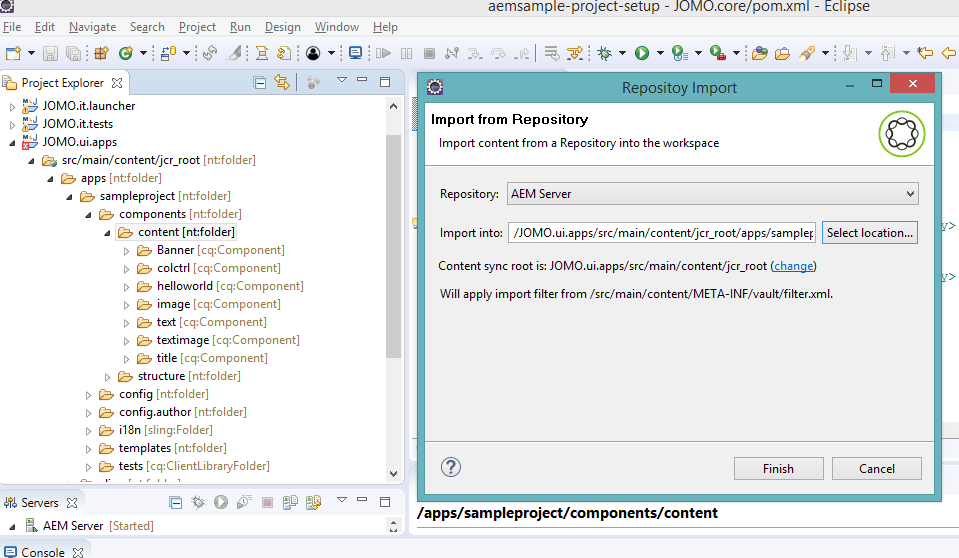
Task: Click the Clean and Publish server icon
Action: (x=314, y=503)
